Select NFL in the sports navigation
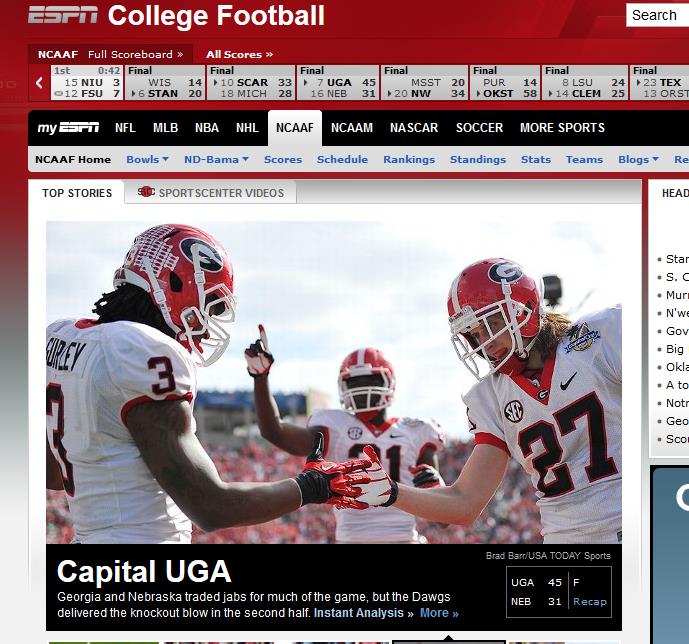The image size is (689, 644). coord(125,128)
